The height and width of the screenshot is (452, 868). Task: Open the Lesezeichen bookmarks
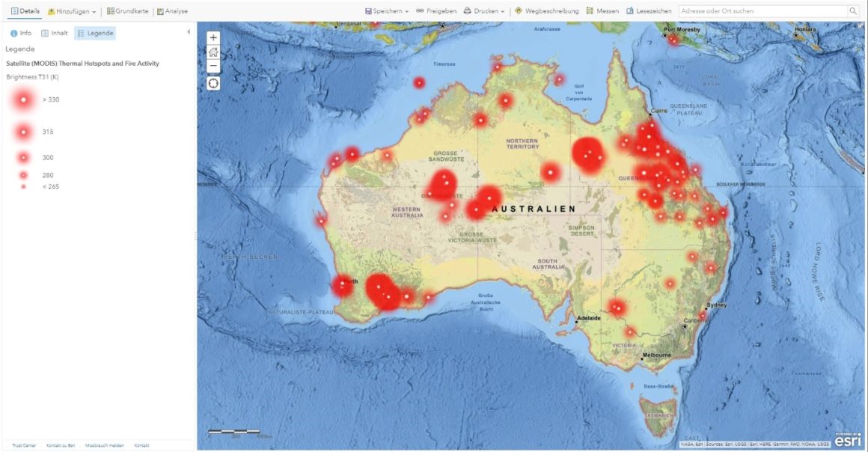[650, 11]
